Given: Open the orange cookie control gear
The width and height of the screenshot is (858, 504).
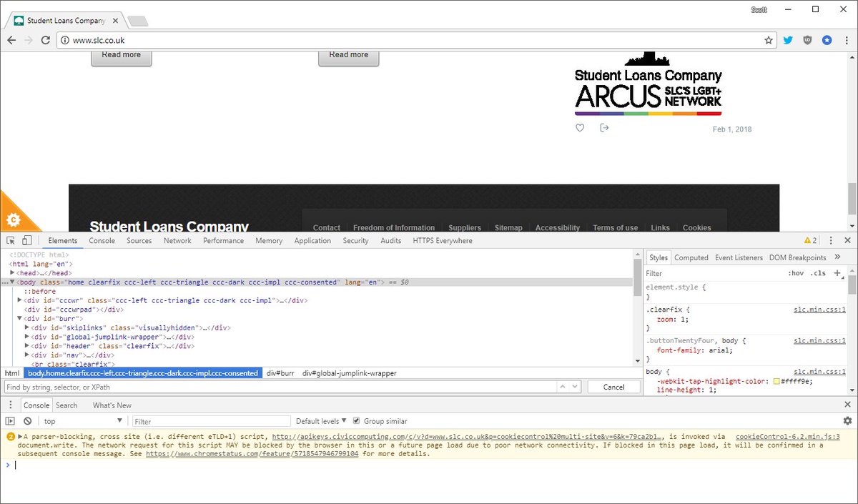Looking at the screenshot, I should coord(13,219).
